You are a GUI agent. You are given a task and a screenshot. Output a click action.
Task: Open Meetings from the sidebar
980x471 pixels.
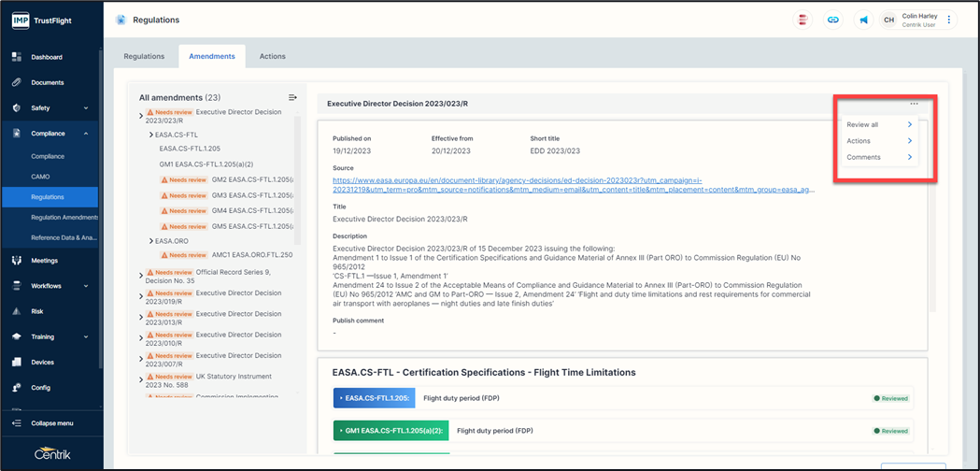(44, 261)
